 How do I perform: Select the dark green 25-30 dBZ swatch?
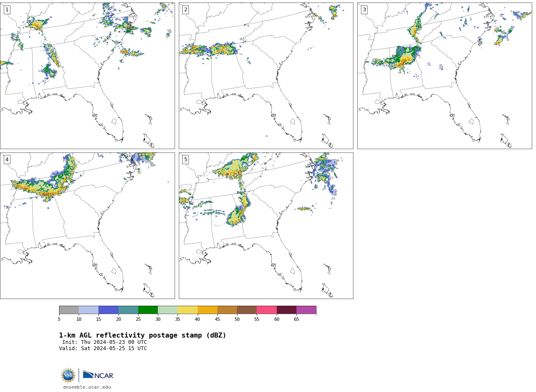point(148,310)
